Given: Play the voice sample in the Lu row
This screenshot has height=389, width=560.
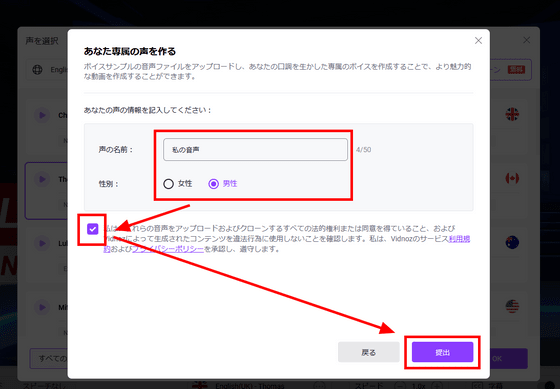Looking at the screenshot, I should tap(42, 243).
